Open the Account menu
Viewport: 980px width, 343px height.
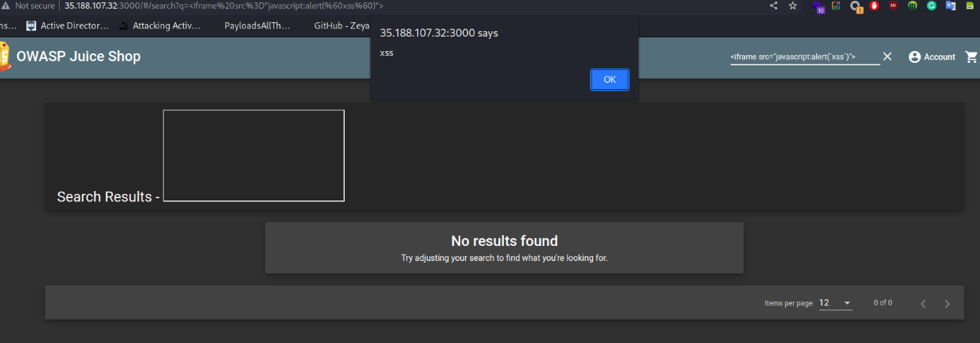point(931,57)
